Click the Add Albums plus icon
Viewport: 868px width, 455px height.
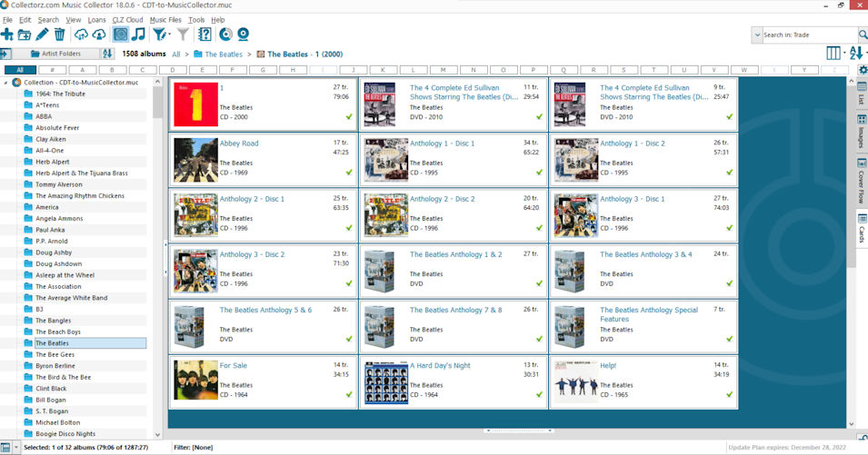tap(6, 35)
